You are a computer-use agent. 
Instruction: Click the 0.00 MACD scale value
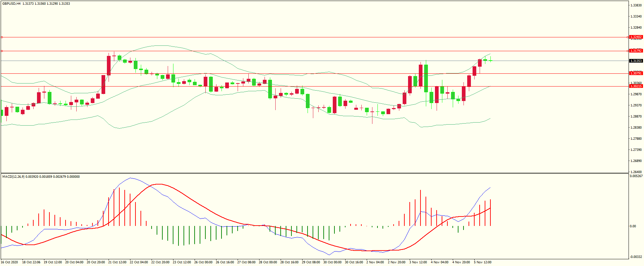pos(633,226)
